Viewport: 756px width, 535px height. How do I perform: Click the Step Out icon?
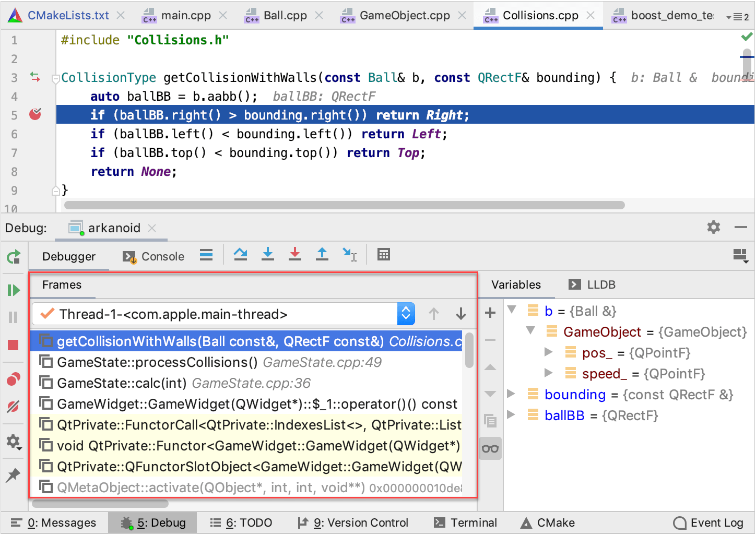click(x=322, y=254)
